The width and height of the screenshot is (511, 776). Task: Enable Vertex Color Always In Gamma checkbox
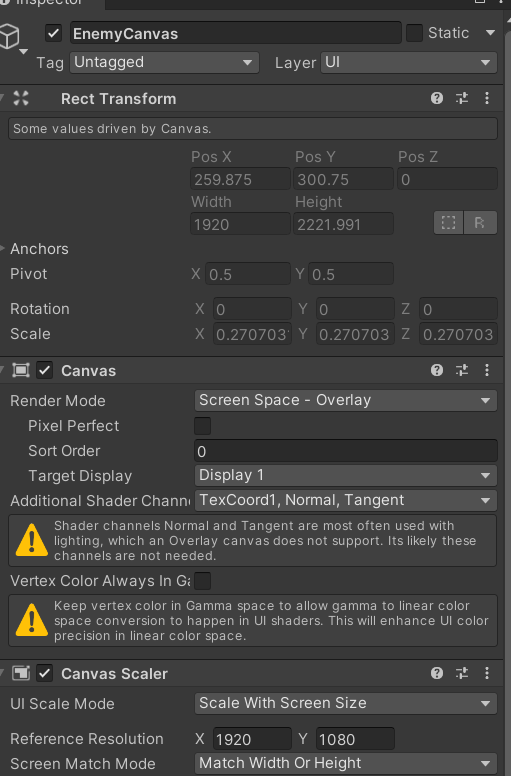click(x=202, y=581)
